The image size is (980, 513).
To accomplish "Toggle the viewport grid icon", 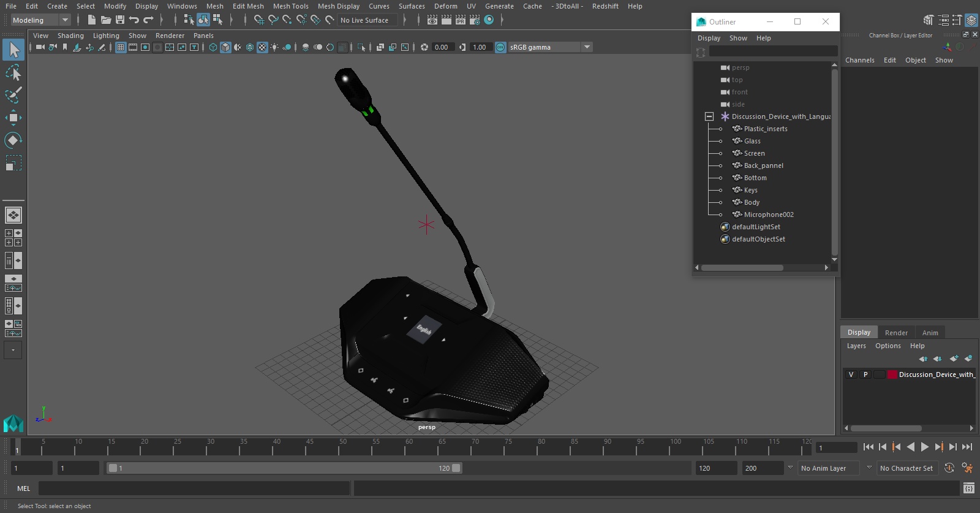I will click(x=121, y=47).
